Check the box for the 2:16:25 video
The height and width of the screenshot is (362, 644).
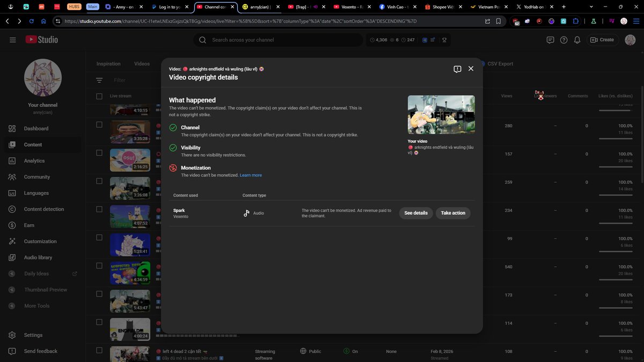pyautogui.click(x=99, y=153)
